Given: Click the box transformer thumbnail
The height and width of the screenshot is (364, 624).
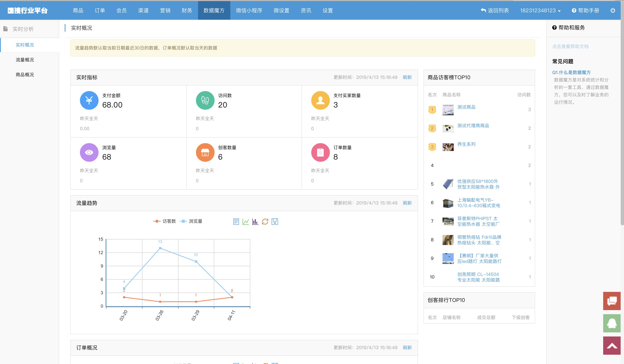Looking at the screenshot, I should click(x=448, y=203).
